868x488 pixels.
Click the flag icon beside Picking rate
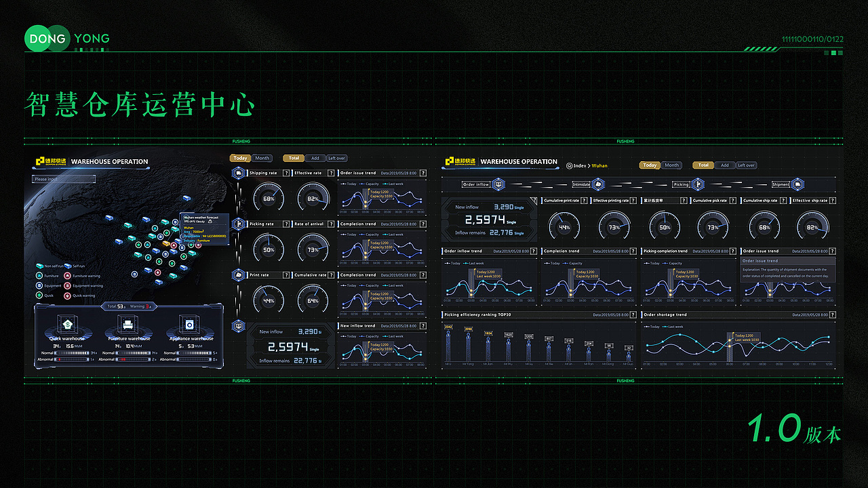click(239, 224)
